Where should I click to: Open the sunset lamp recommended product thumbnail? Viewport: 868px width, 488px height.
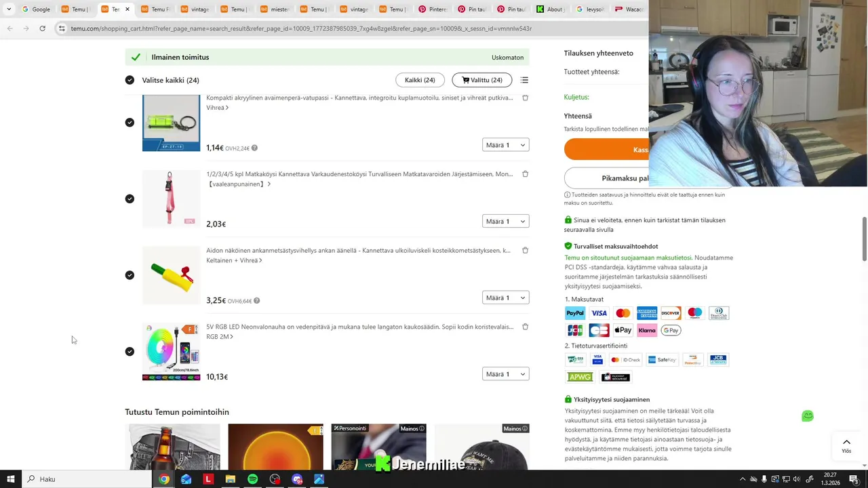coord(275,447)
